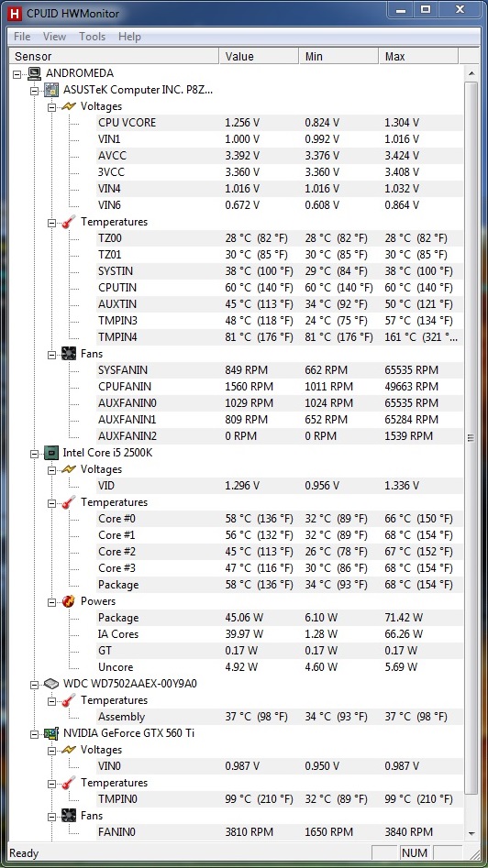Click the ANDROMEDA computer icon
Viewport: 488px width, 868px height.
pos(34,73)
